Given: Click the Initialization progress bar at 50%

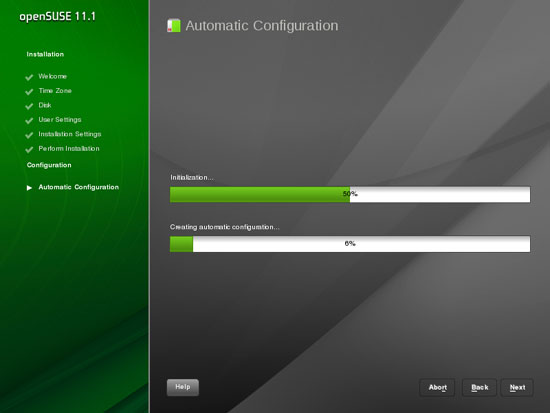Looking at the screenshot, I should tap(350, 194).
